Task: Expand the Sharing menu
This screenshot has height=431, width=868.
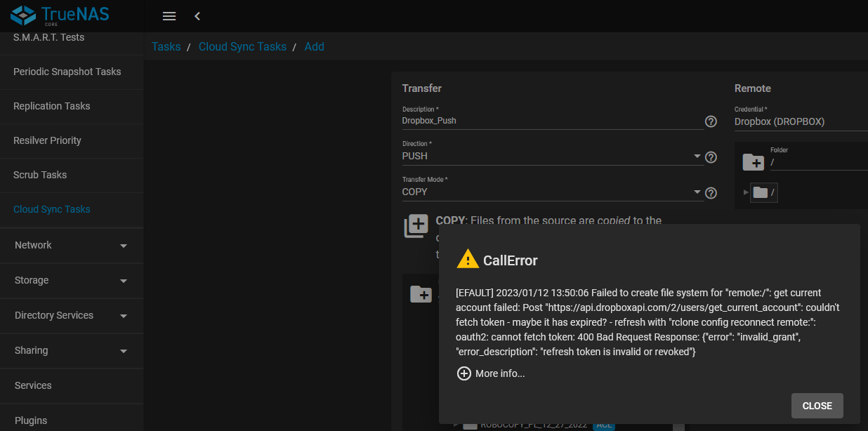Action: click(x=72, y=350)
